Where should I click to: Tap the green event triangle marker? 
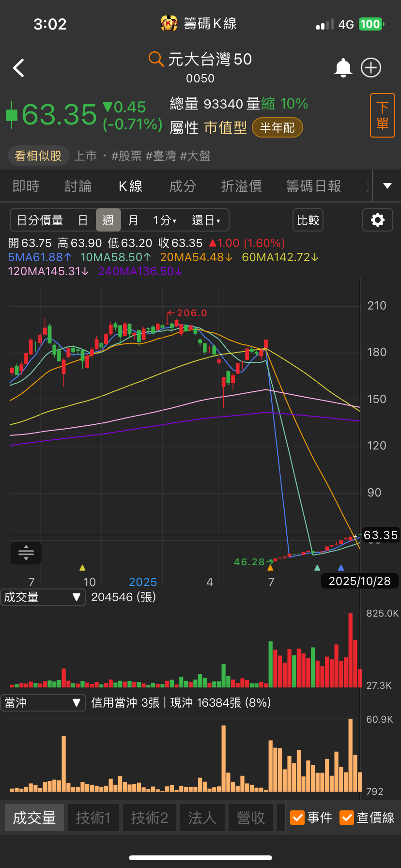click(317, 568)
